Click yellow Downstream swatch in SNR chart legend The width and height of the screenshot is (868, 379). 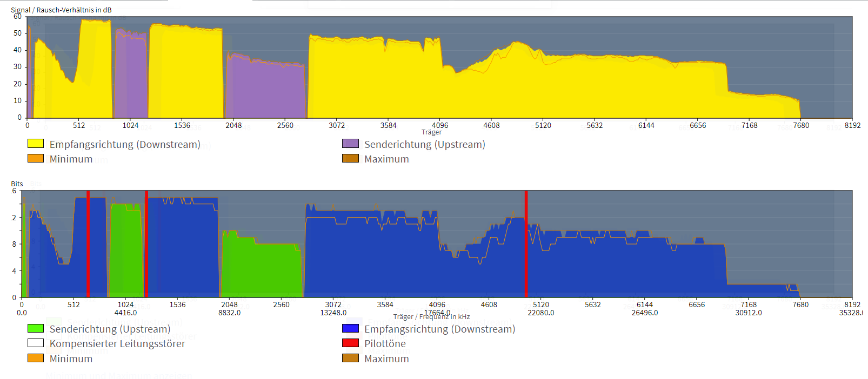[36, 144]
